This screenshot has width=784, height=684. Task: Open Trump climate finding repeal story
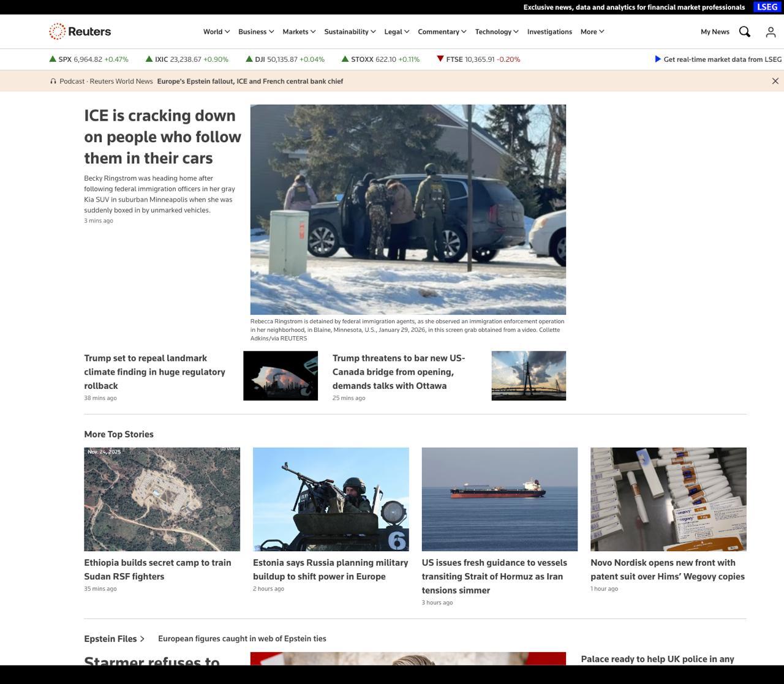point(154,372)
